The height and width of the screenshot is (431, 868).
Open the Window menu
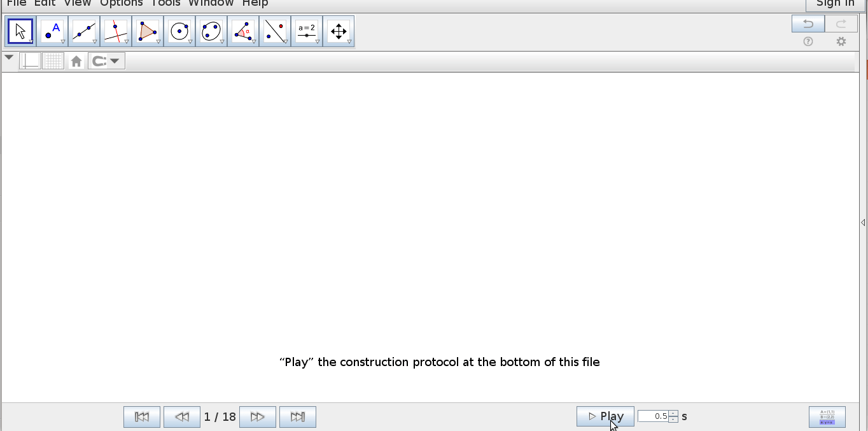211,3
